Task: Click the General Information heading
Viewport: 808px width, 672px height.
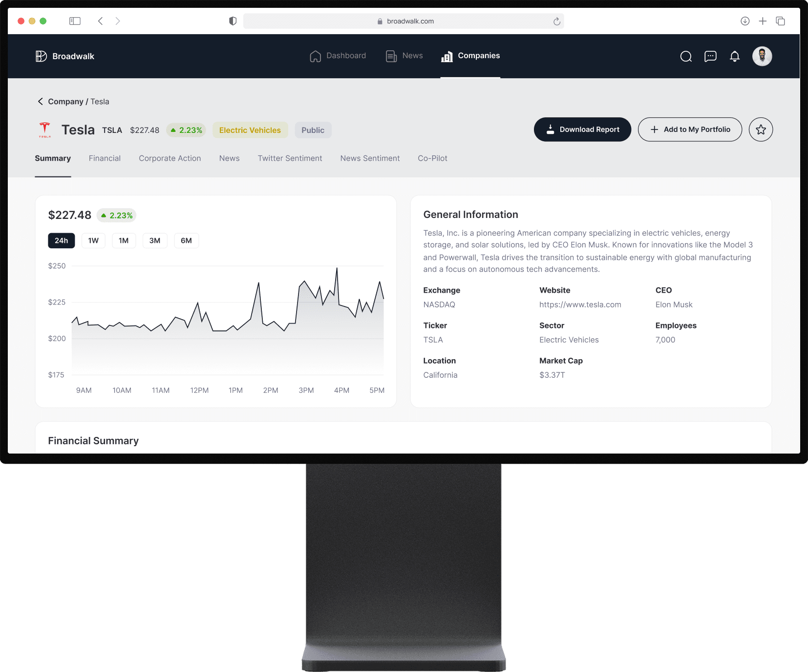Action: pos(470,215)
